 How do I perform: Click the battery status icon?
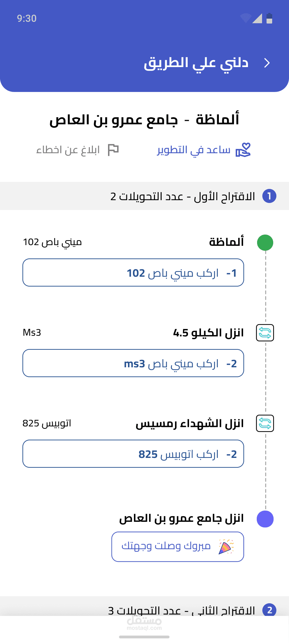point(269,18)
